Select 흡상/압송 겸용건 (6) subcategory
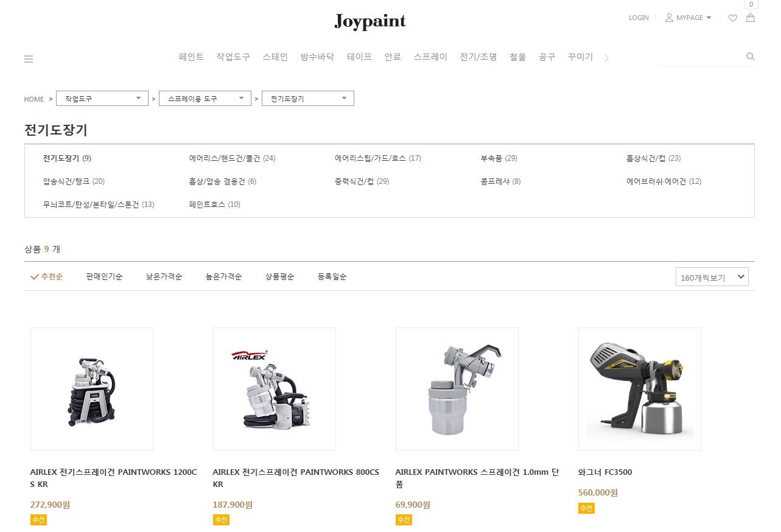 click(223, 181)
